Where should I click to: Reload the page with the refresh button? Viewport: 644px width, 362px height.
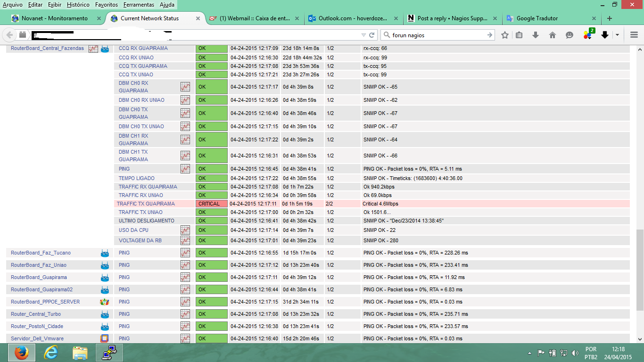coord(372,35)
